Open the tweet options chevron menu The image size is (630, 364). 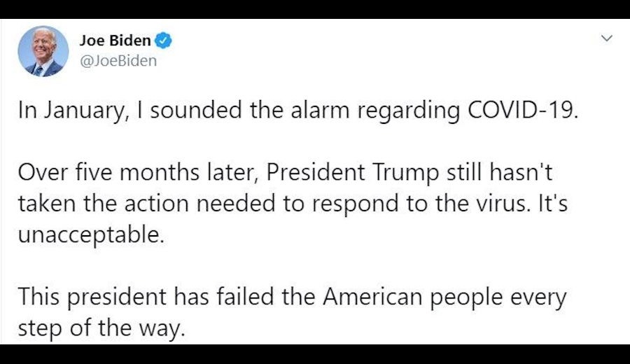[607, 38]
